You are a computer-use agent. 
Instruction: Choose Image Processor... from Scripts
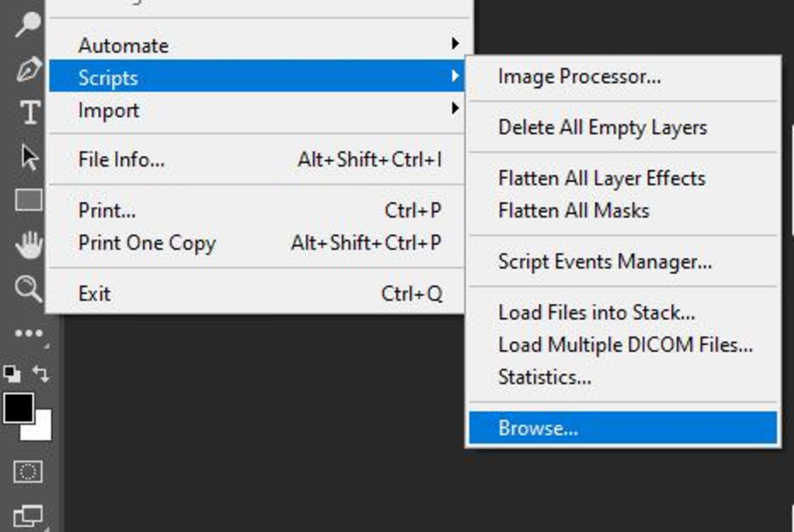click(579, 77)
